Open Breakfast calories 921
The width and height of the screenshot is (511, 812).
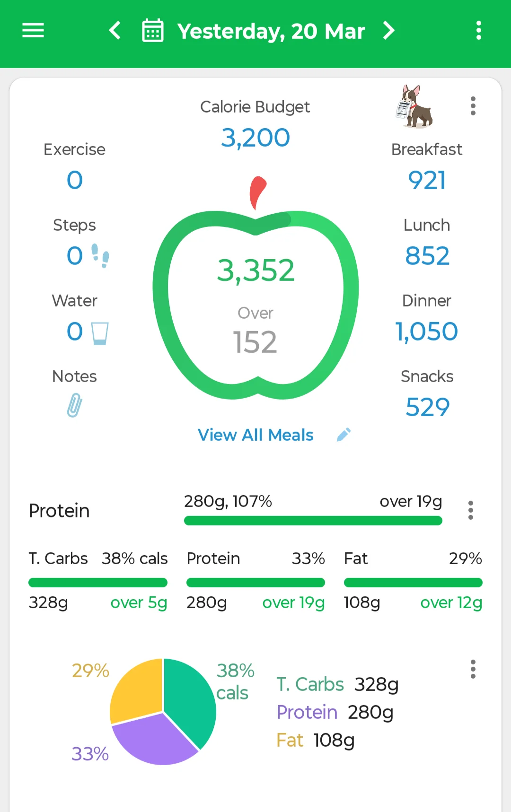click(x=427, y=180)
